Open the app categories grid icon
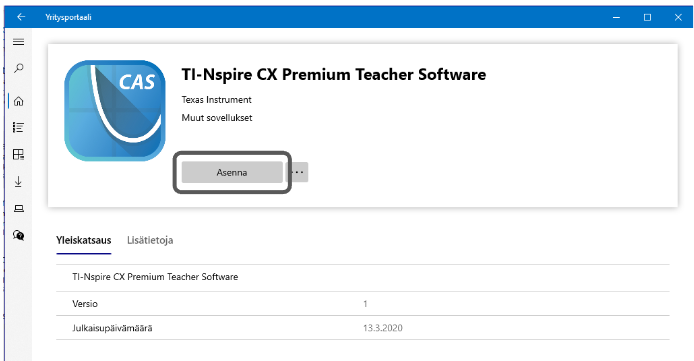Image resolution: width=694 pixels, height=361 pixels. pyautogui.click(x=19, y=154)
